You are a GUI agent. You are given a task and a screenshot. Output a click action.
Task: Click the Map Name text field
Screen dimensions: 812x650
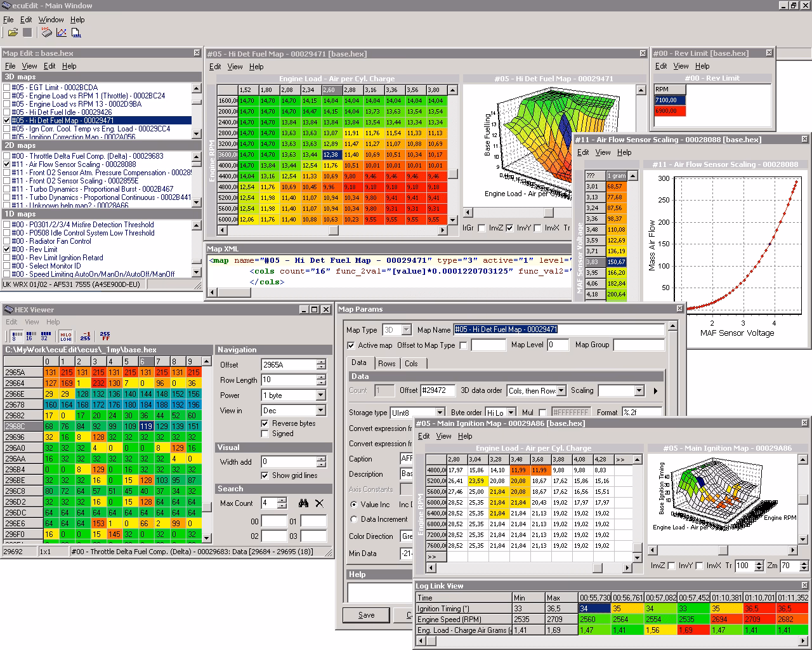[x=558, y=329]
